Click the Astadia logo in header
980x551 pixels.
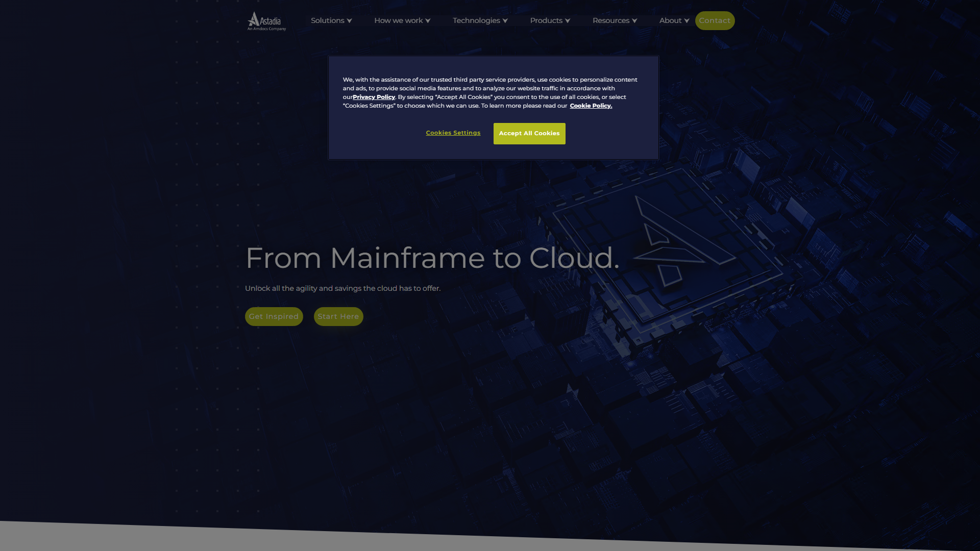[x=266, y=21]
